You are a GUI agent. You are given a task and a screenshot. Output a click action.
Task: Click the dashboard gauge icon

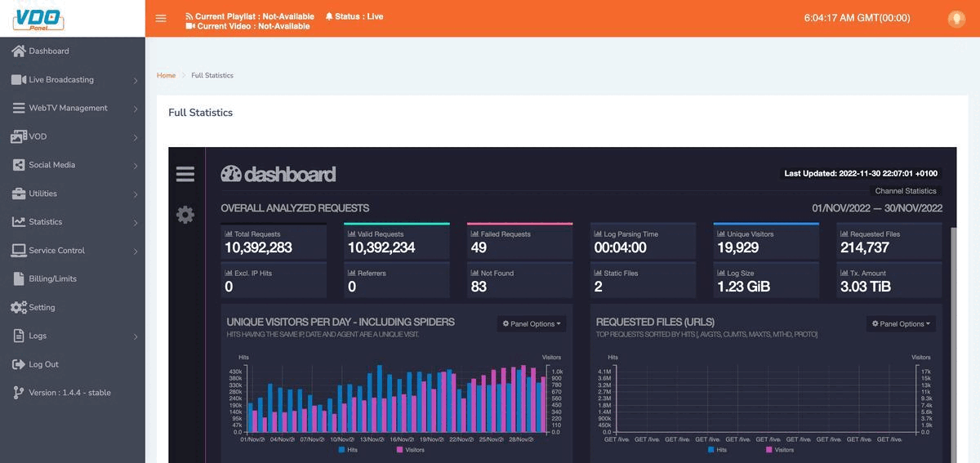[231, 173]
